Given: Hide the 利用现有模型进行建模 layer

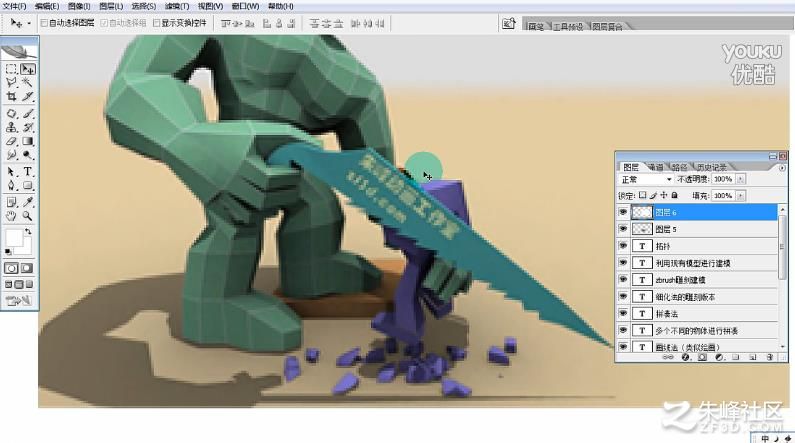Looking at the screenshot, I should point(623,263).
